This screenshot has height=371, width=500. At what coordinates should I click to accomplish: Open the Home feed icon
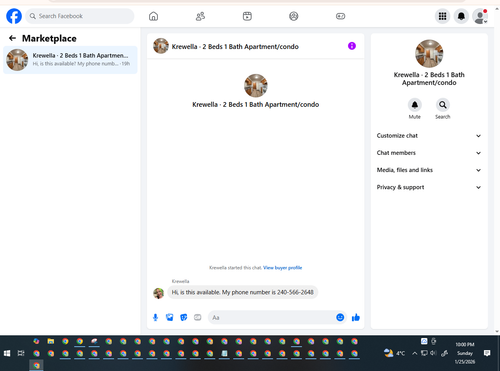coord(153,16)
